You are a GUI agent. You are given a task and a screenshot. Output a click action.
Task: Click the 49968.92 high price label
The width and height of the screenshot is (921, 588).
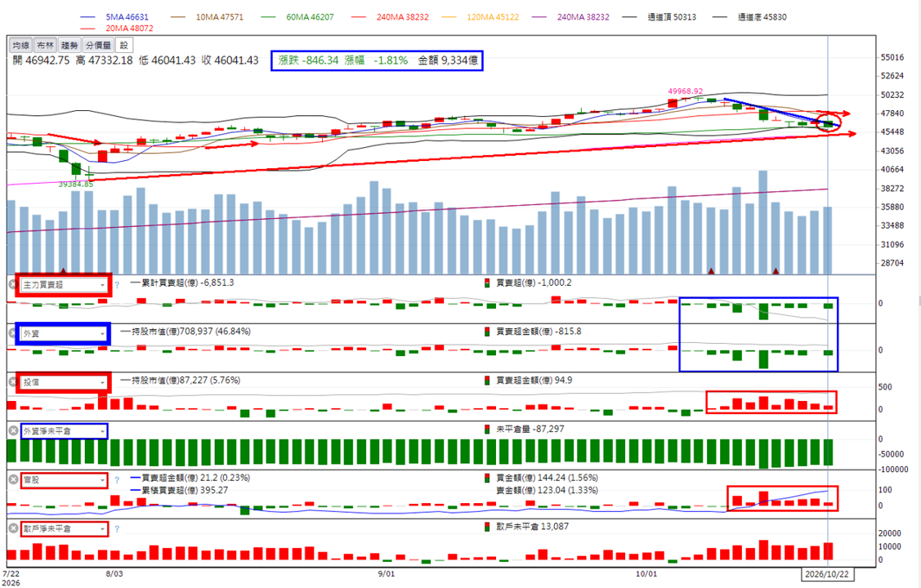click(x=686, y=91)
